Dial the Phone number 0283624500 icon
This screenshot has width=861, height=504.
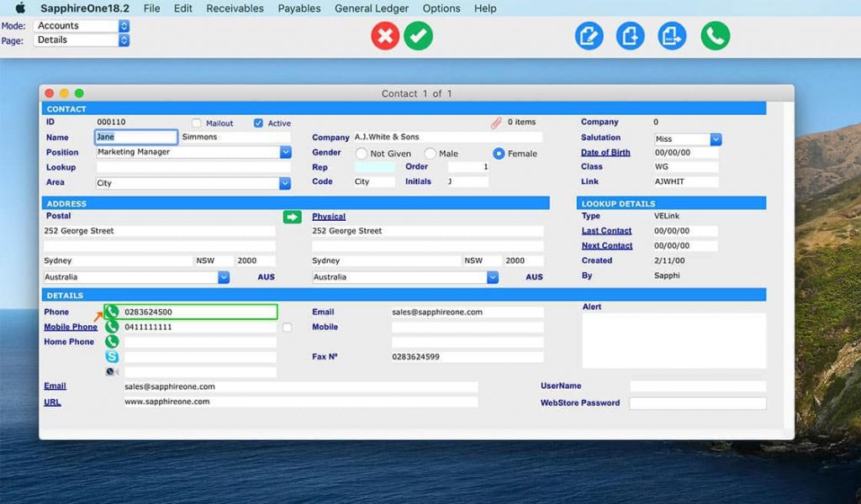(x=112, y=312)
